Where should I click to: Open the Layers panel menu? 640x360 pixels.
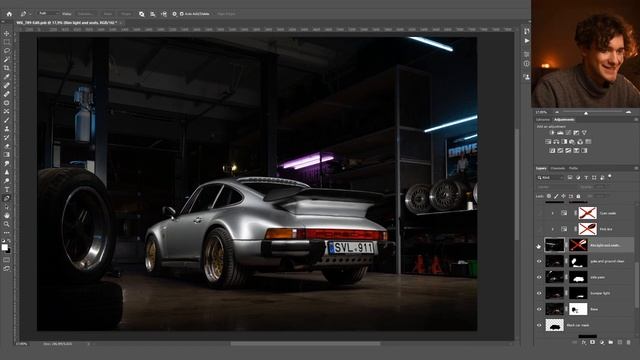[636, 168]
